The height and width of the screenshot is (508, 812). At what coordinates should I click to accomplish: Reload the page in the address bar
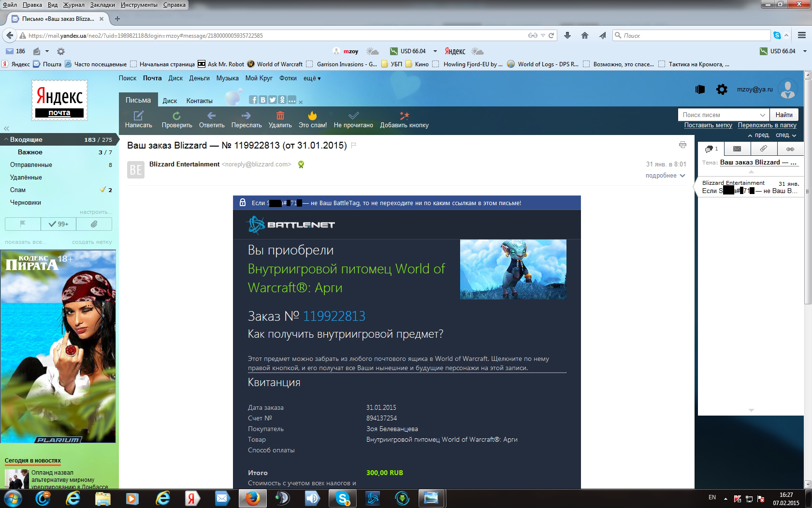[x=551, y=35]
